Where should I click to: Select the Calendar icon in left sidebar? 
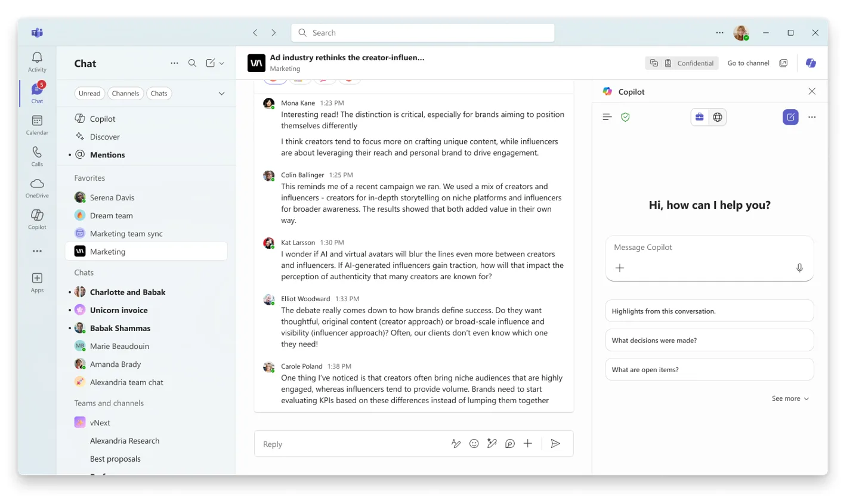tap(36, 122)
